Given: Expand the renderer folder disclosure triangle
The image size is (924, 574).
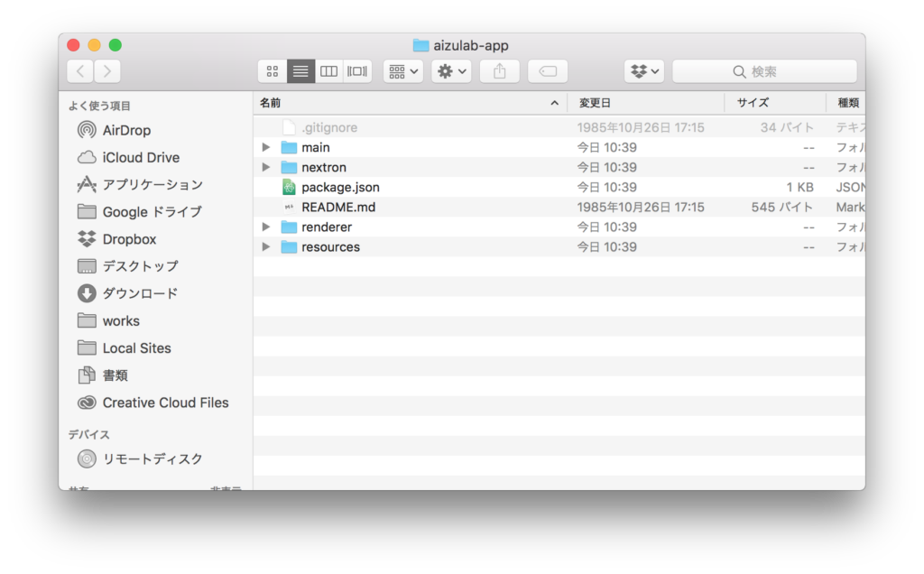Looking at the screenshot, I should [x=265, y=227].
